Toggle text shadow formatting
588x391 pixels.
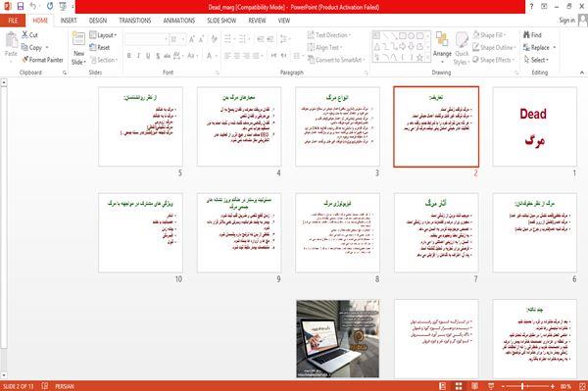pyautogui.click(x=158, y=56)
